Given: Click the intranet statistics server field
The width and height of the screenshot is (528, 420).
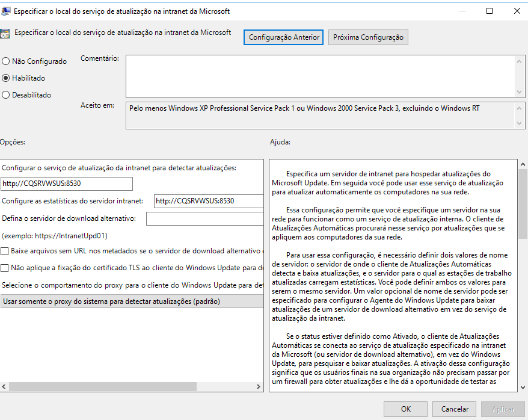Looking at the screenshot, I should (x=207, y=202).
